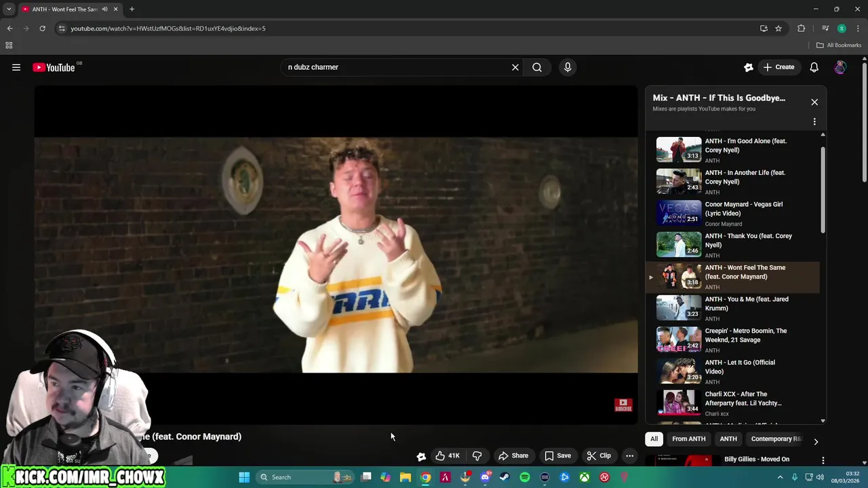Screen dimensions: 868x488
Task: Mute the tab via speaker icon
Action: coord(104,9)
